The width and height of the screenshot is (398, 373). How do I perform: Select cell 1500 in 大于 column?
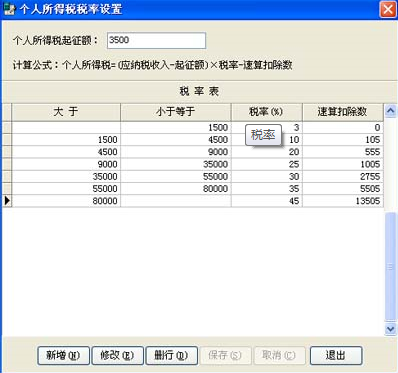[66, 140]
